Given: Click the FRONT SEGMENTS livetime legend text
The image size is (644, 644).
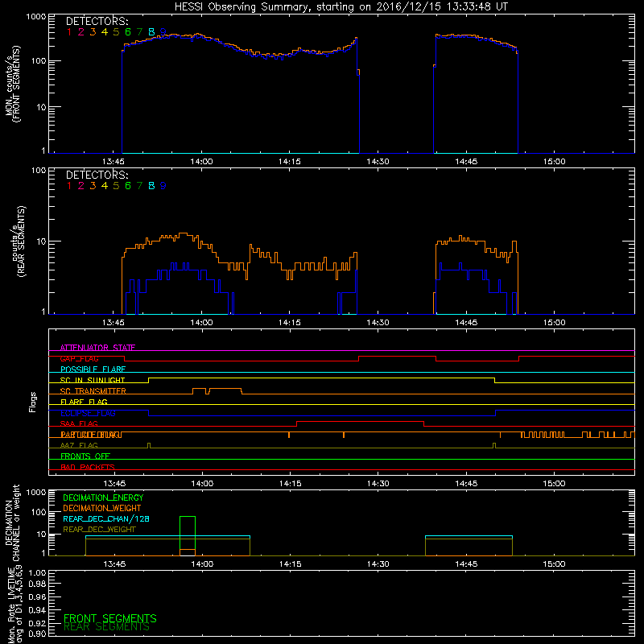Looking at the screenshot, I should pos(110,618).
